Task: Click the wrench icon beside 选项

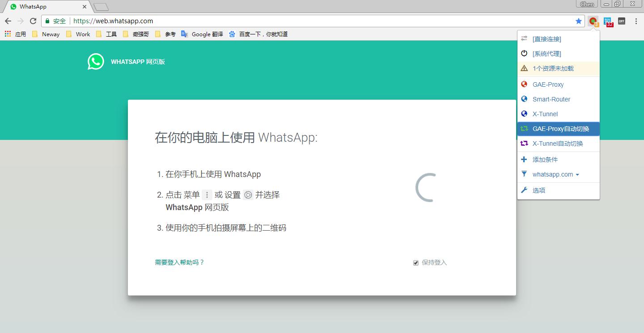Action: tap(524, 190)
